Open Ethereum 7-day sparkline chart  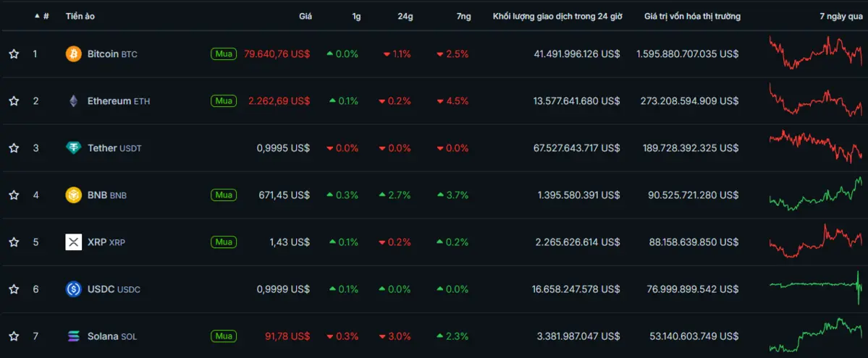tap(815, 99)
